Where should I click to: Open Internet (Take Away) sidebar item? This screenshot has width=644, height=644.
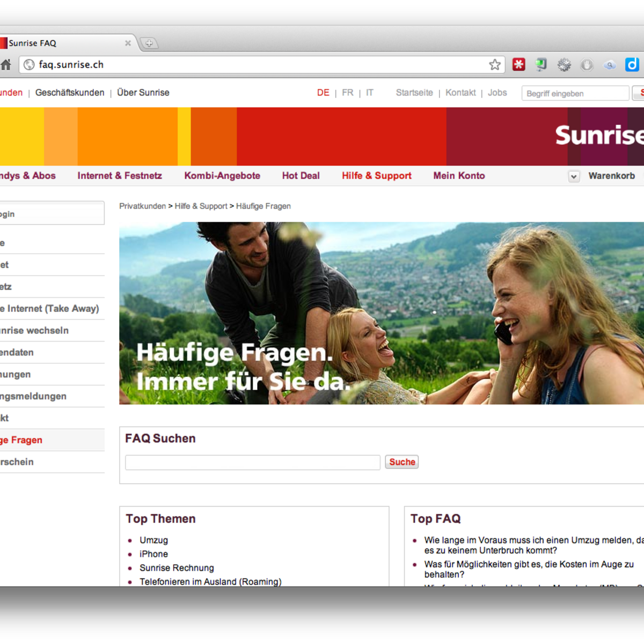52,309
